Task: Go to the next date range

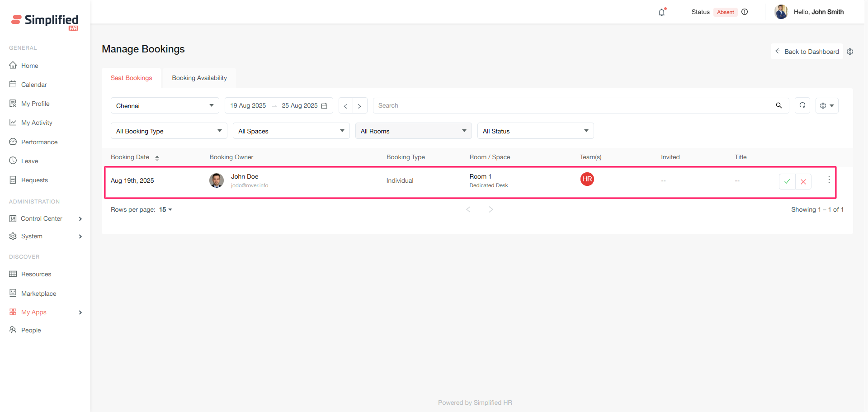Action: pyautogui.click(x=360, y=106)
